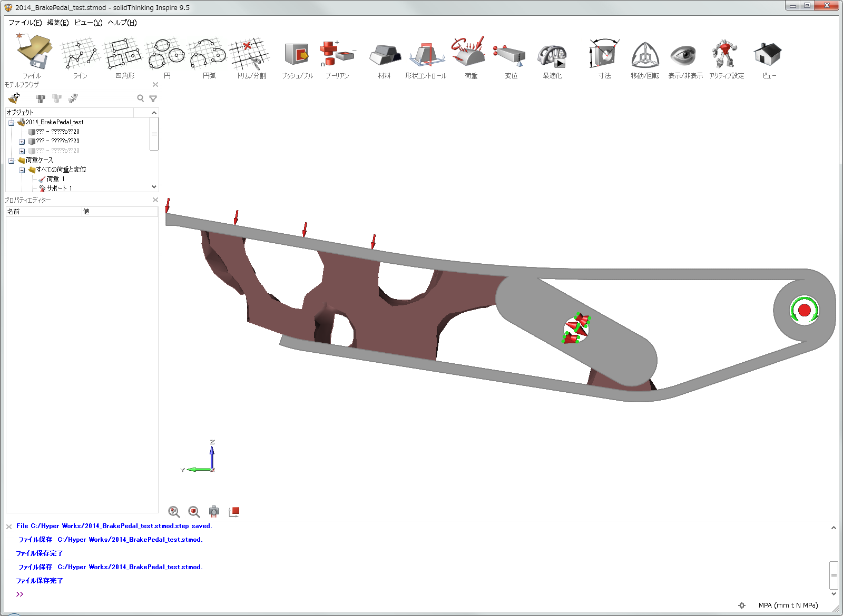843x616 pixels.
Task: Collapse the 2014_BrakePedal_test tree node
Action: tap(11, 123)
